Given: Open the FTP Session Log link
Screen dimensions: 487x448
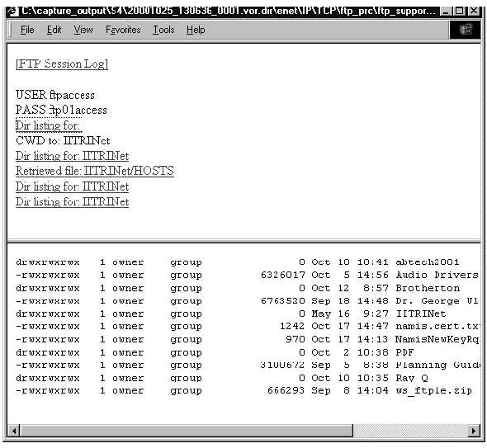Looking at the screenshot, I should (62, 64).
